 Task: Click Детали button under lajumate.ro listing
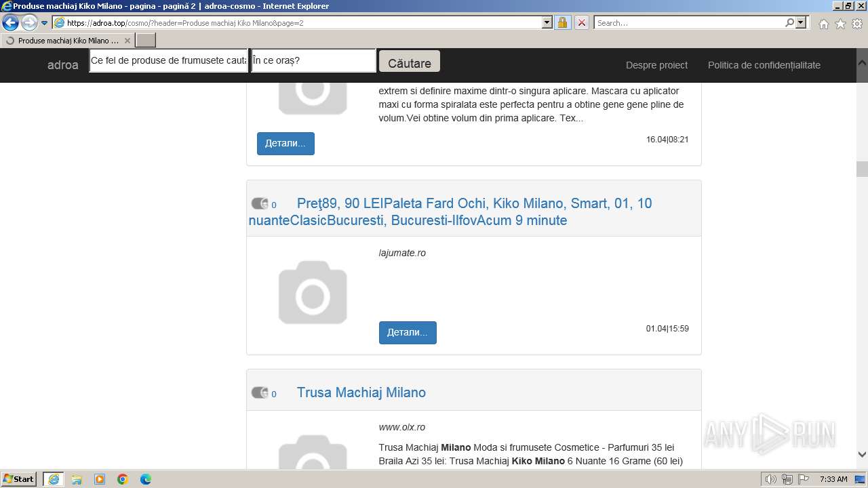click(x=408, y=333)
